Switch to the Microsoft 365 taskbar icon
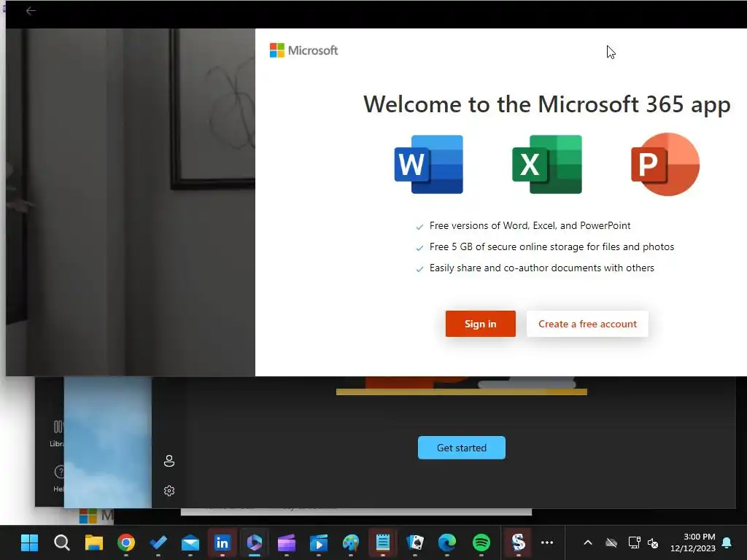Image resolution: width=747 pixels, height=560 pixels. pos(255,542)
